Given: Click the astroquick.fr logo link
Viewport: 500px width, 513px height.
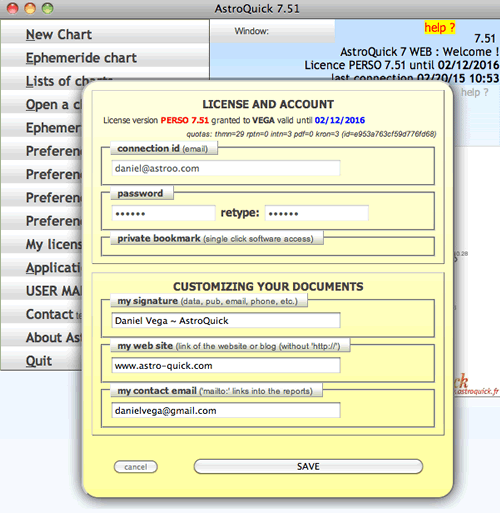Looking at the screenshot, I should coord(477,386).
